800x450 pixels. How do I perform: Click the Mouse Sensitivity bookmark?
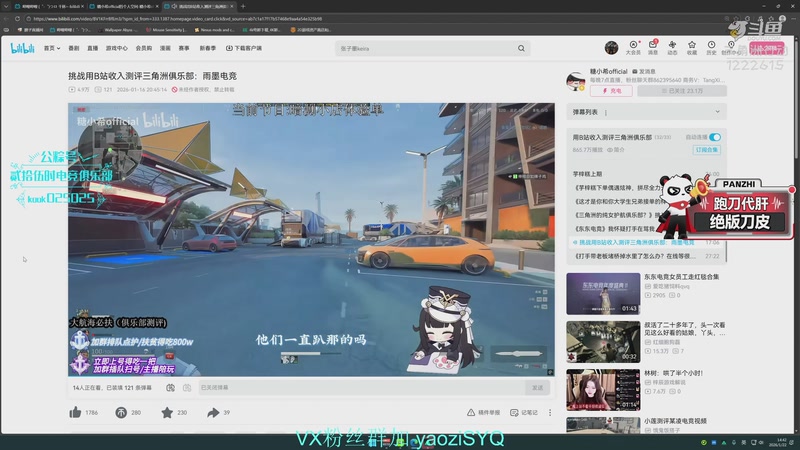tap(166, 30)
